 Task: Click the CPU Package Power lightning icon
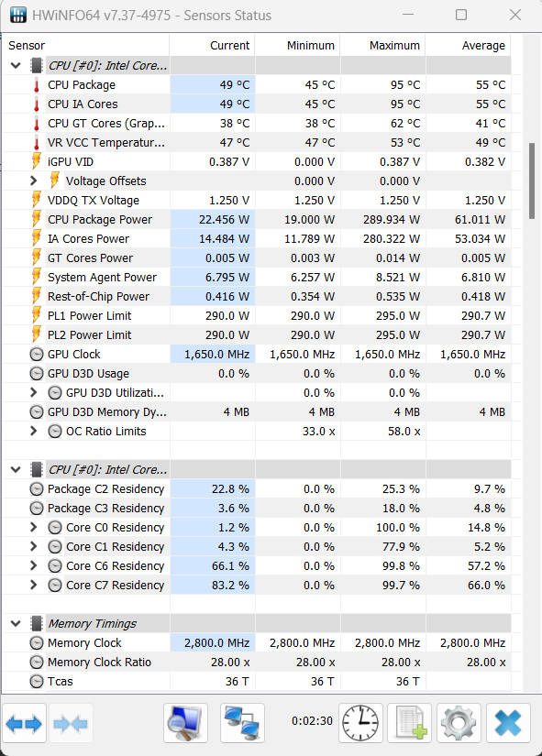coord(36,219)
